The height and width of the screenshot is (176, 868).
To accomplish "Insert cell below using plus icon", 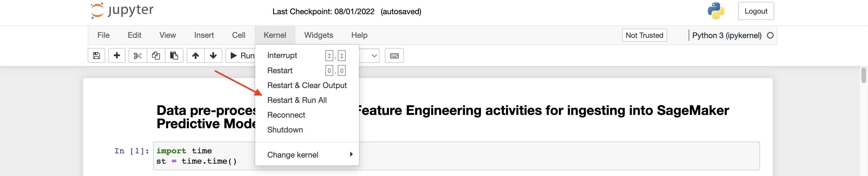I will (x=117, y=56).
